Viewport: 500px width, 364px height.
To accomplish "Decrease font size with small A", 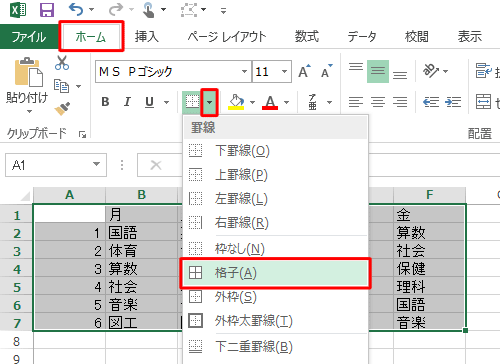I will (326, 71).
